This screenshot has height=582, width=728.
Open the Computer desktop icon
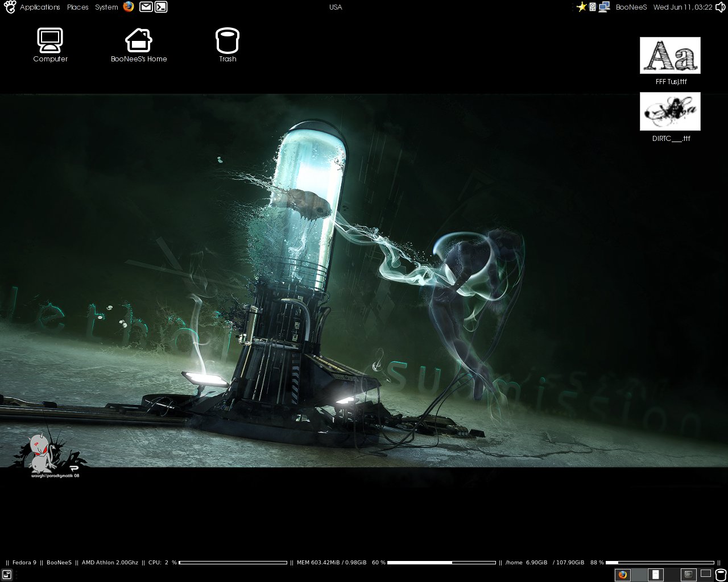pos(50,40)
